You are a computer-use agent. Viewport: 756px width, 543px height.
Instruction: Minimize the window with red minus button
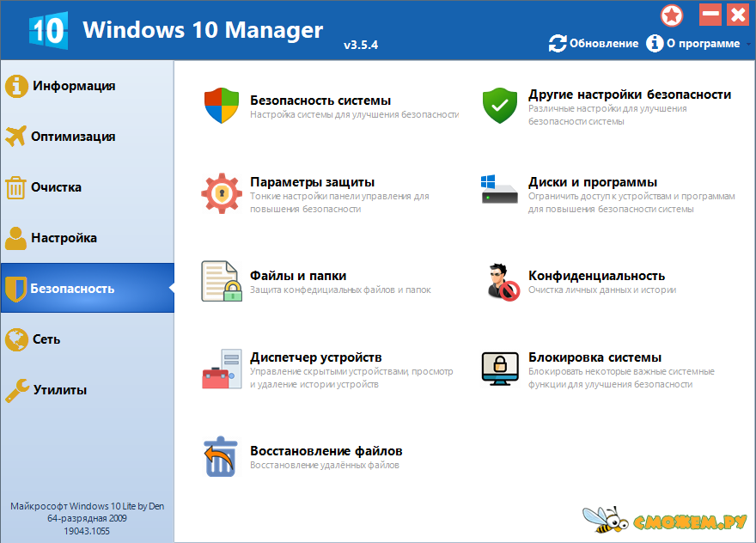[x=710, y=15]
